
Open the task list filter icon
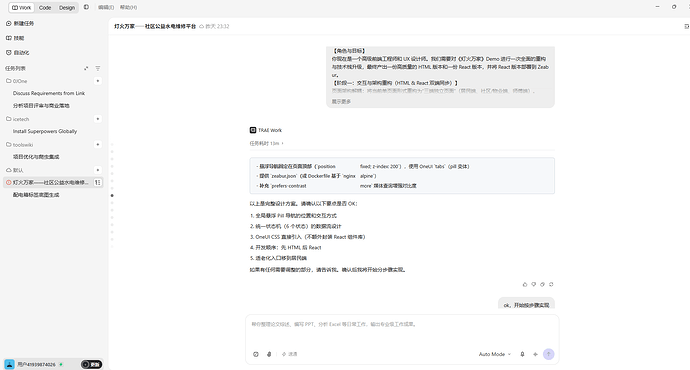coord(98,68)
